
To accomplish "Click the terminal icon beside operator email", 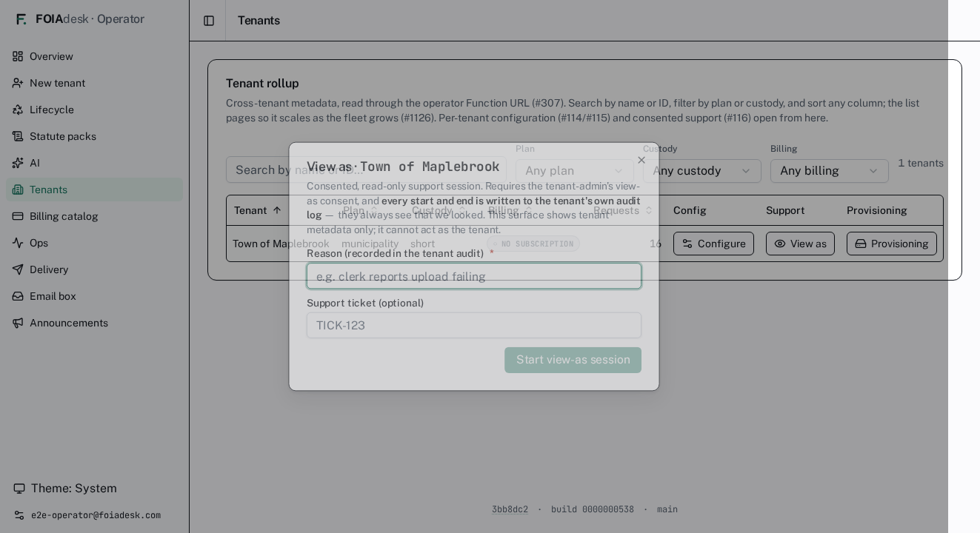I will (19, 515).
